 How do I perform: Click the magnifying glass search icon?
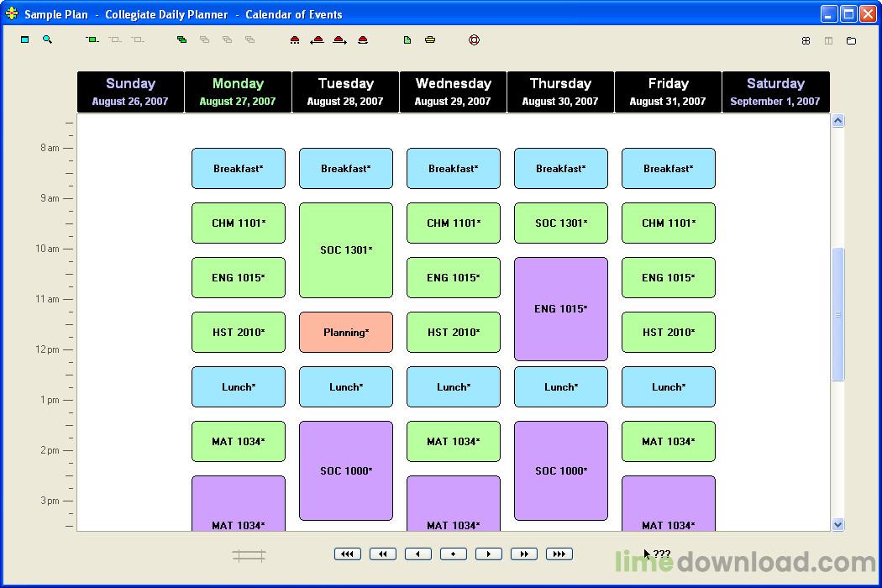click(47, 39)
